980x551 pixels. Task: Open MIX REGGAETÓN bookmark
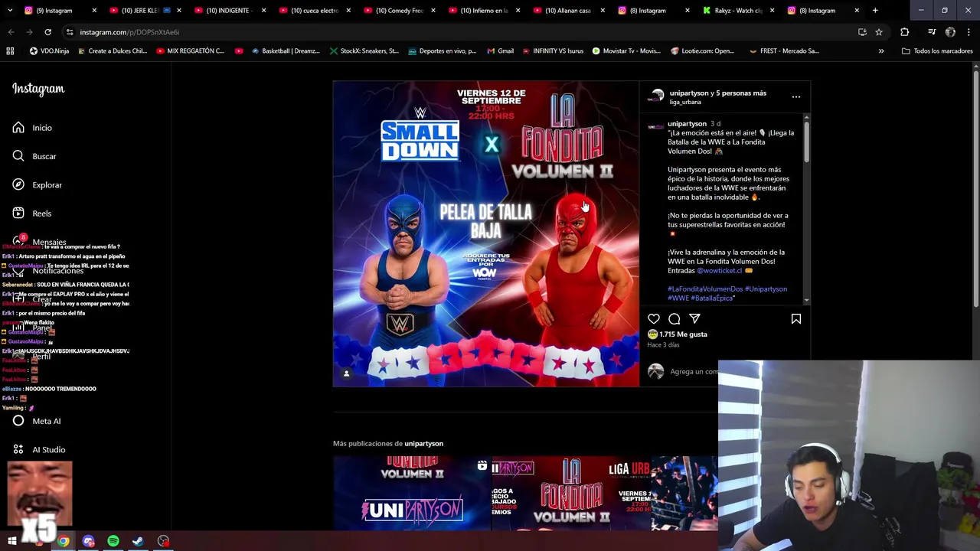click(190, 51)
